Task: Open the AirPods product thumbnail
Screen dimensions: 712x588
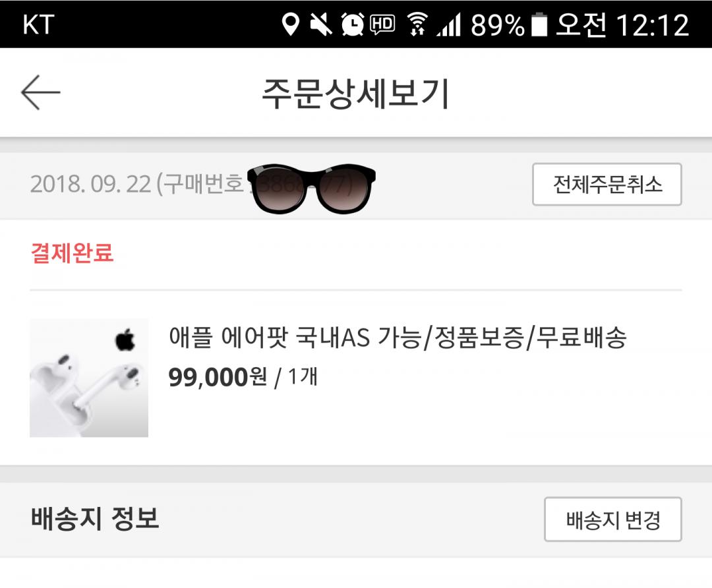Action: click(x=89, y=378)
